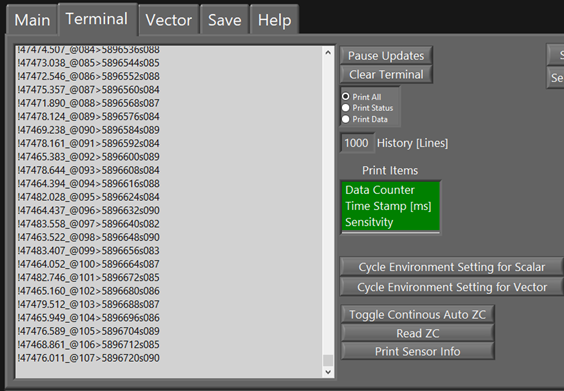
Task: Click the Print Sensor Info button
Action: [x=417, y=351]
